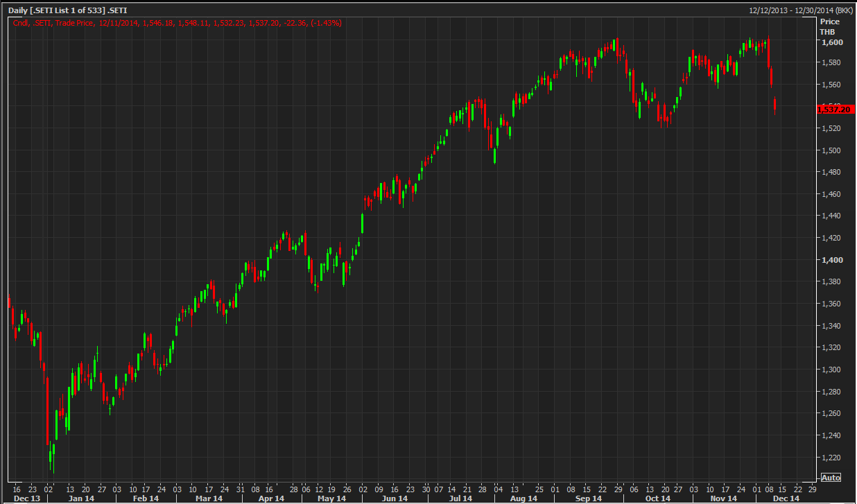Select the red 1,537.20 current price tag
Viewport: 857px width, 504px height.
[x=836, y=109]
